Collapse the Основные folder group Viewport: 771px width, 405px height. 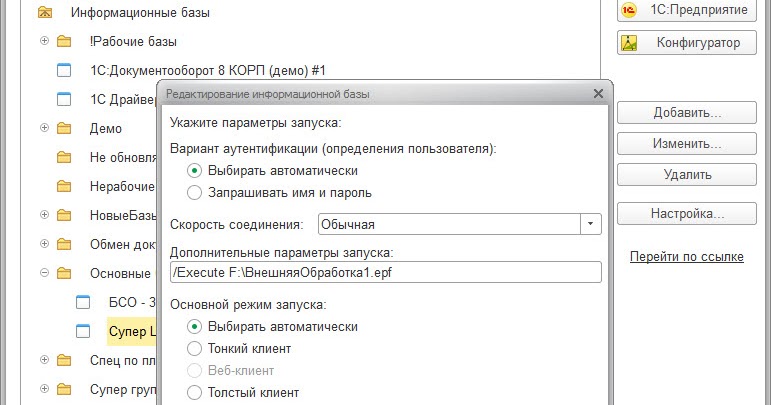(x=43, y=273)
